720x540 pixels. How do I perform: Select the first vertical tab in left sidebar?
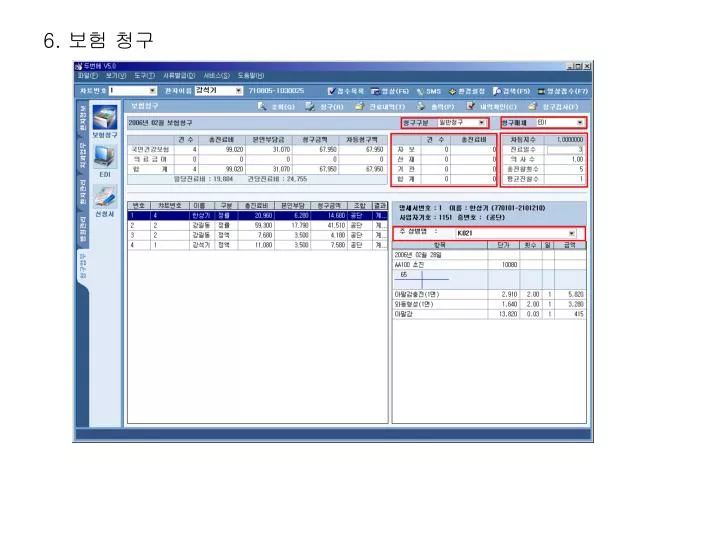tap(83, 118)
